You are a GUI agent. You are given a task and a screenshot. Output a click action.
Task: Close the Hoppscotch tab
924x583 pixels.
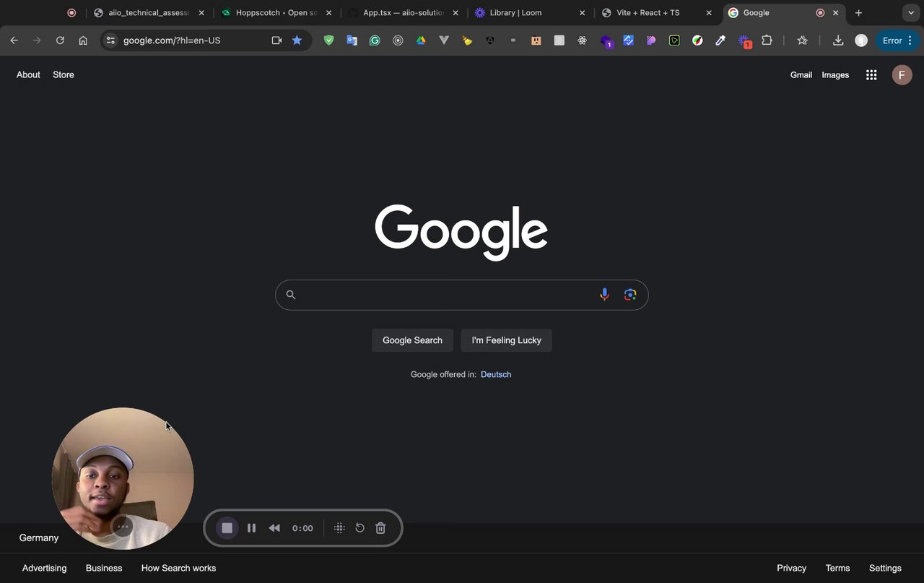(328, 13)
